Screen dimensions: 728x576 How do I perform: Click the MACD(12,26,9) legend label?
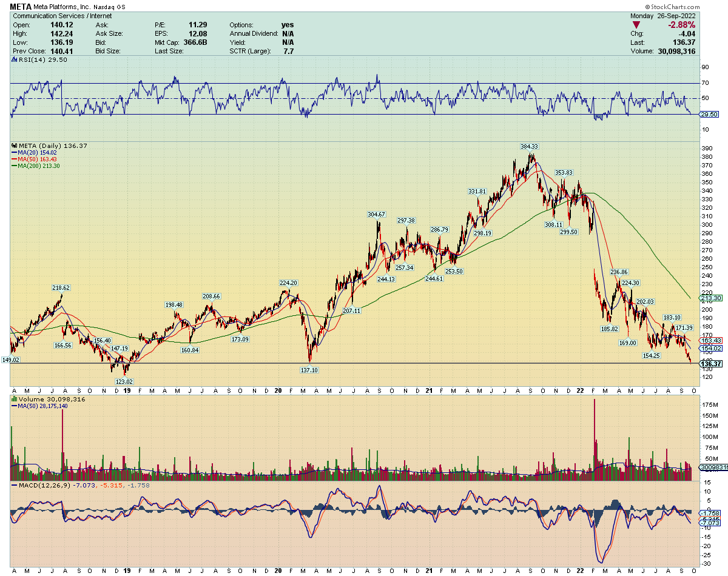[42, 485]
